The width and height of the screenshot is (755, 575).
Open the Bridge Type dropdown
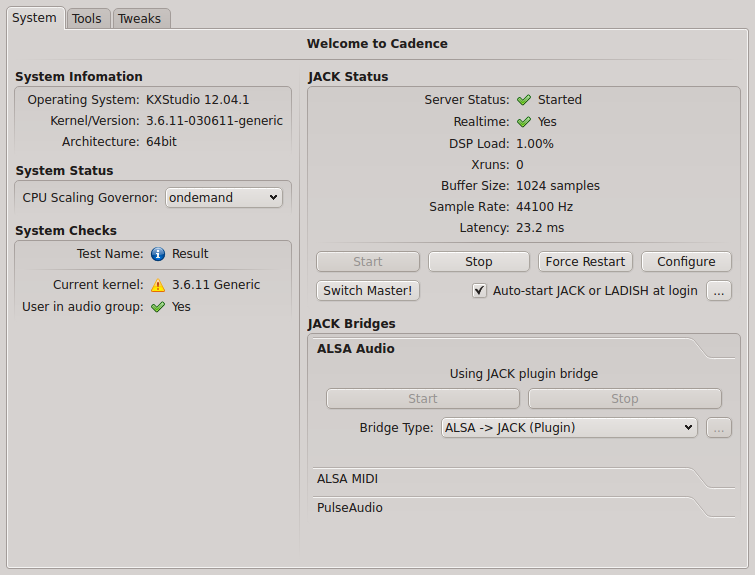click(x=569, y=428)
